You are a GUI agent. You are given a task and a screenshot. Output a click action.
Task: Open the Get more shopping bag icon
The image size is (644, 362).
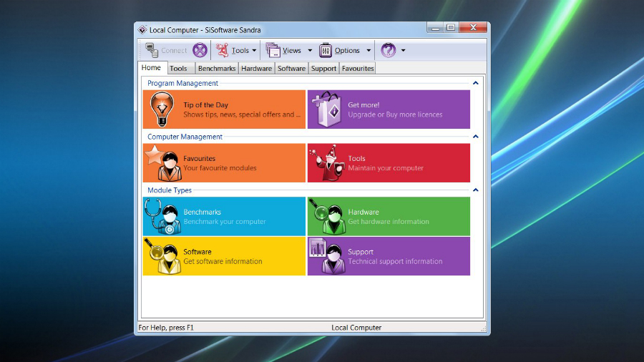326,109
